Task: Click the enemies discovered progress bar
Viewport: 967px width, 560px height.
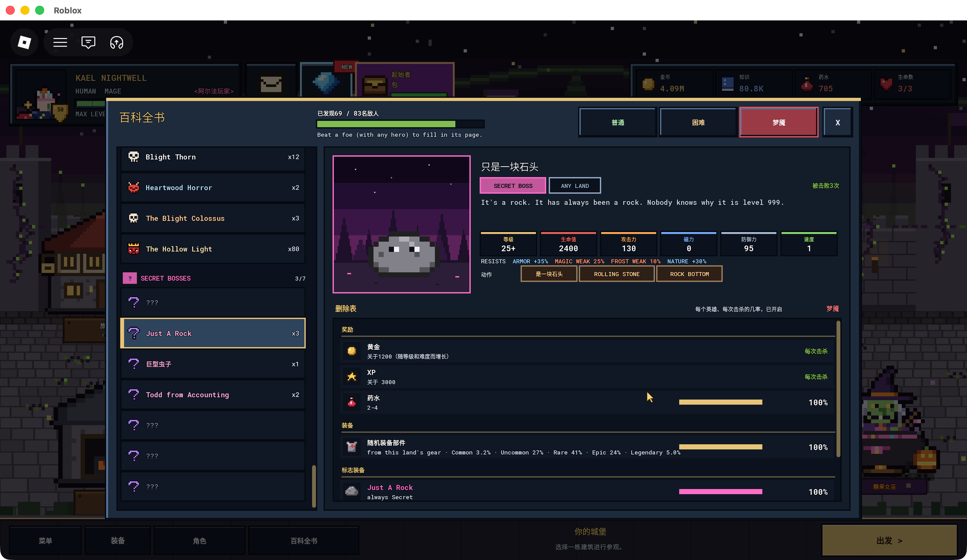Action: tap(400, 124)
